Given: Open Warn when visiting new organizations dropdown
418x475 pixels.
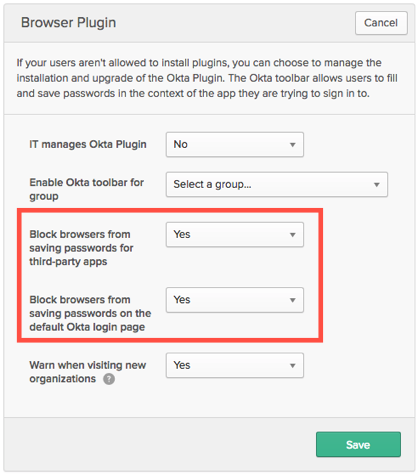Looking at the screenshot, I should click(235, 365).
